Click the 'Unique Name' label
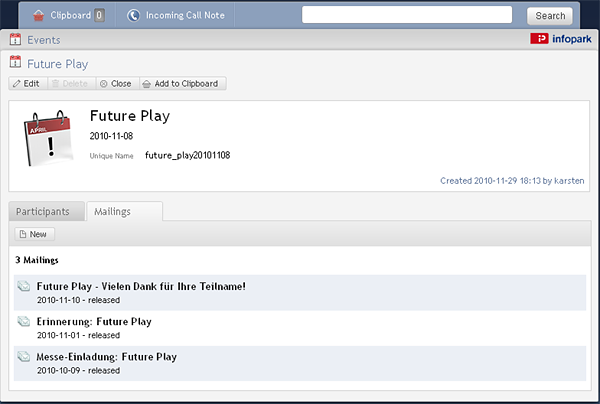 [111, 156]
